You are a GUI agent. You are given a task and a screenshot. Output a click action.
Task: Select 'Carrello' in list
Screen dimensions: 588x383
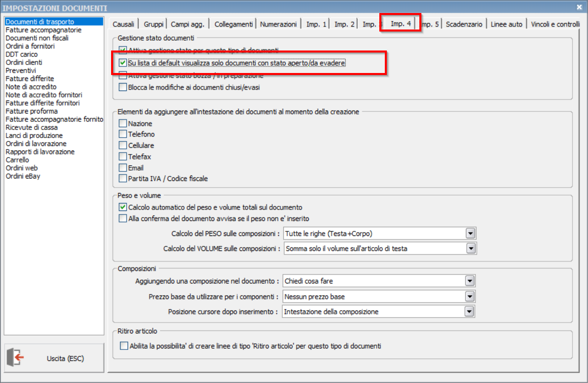click(x=54, y=159)
